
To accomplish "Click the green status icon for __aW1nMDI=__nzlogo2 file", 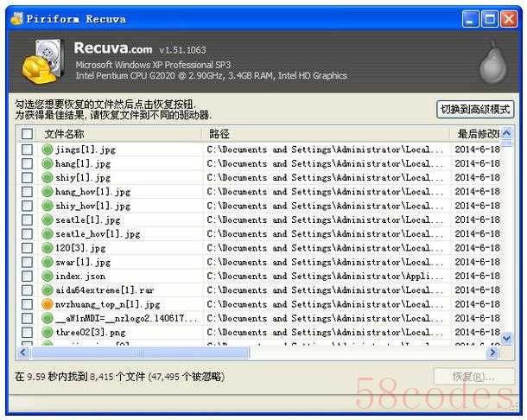I will tap(48, 318).
